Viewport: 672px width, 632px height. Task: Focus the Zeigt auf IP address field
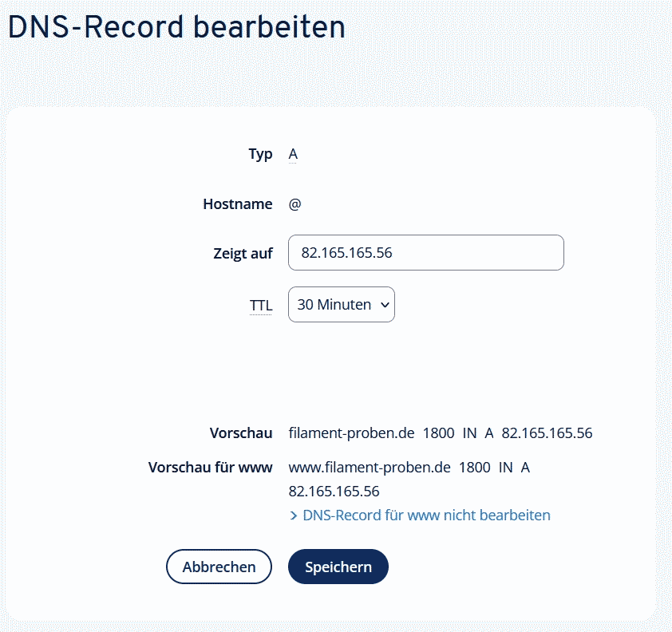[x=425, y=253]
